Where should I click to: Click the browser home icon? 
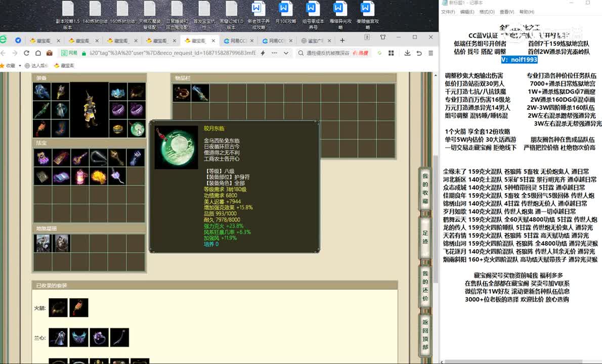tap(38, 53)
